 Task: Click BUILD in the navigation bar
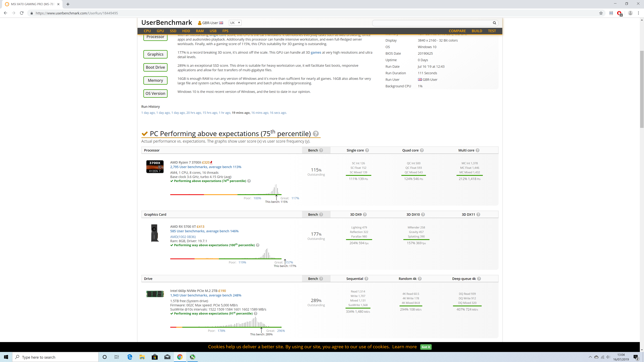pyautogui.click(x=477, y=31)
